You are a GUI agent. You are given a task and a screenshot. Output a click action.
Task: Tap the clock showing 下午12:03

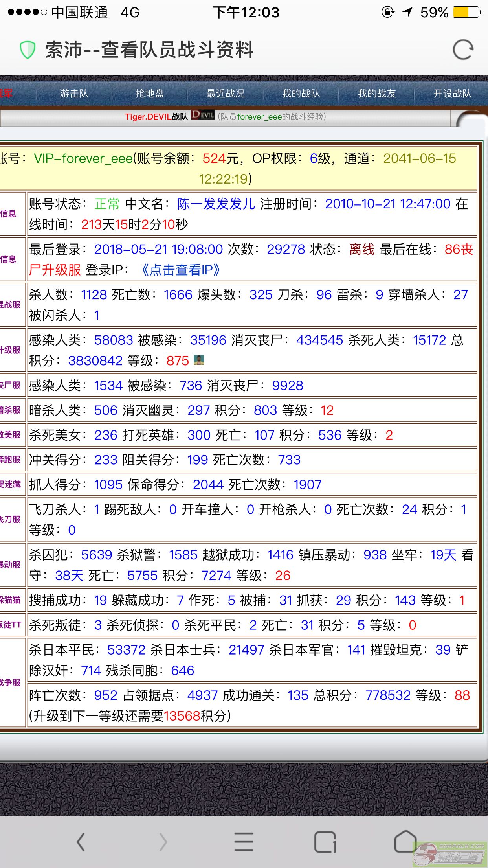pos(246,12)
